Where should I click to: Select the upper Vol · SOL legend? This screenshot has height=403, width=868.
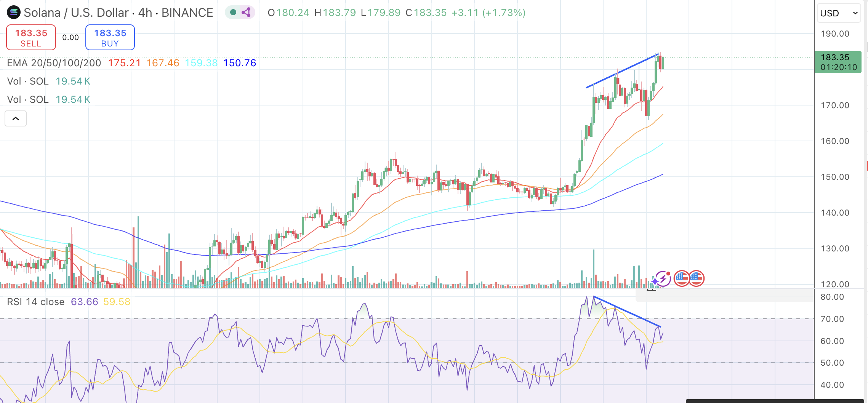pyautogui.click(x=28, y=81)
